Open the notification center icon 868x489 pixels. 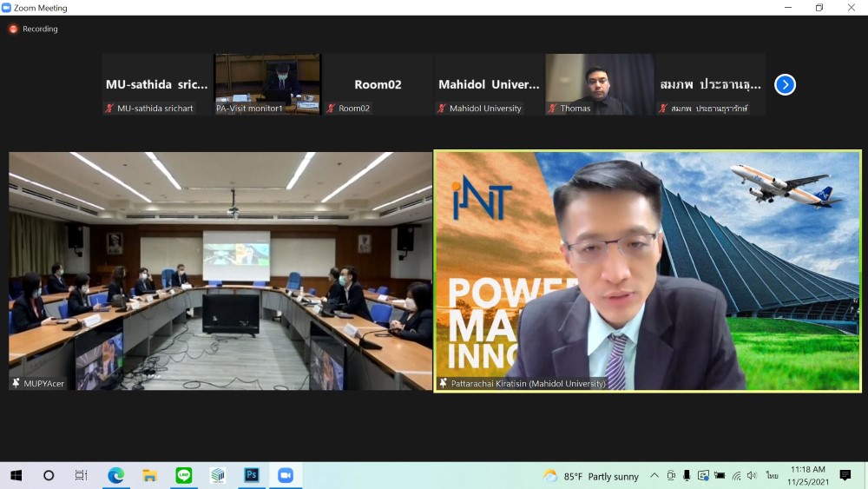click(x=845, y=475)
